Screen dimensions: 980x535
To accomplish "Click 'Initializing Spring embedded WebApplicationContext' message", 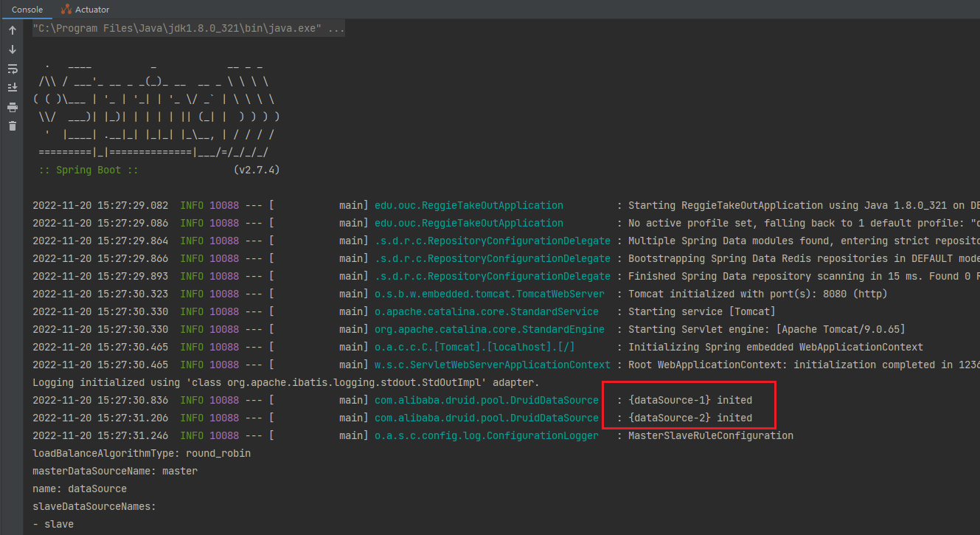I will tap(776, 347).
